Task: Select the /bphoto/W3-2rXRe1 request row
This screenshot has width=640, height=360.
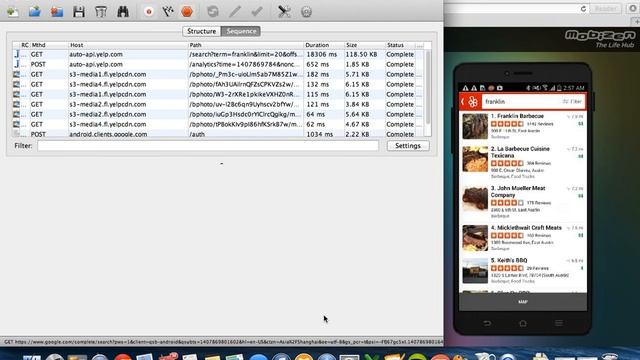Action: [x=218, y=94]
